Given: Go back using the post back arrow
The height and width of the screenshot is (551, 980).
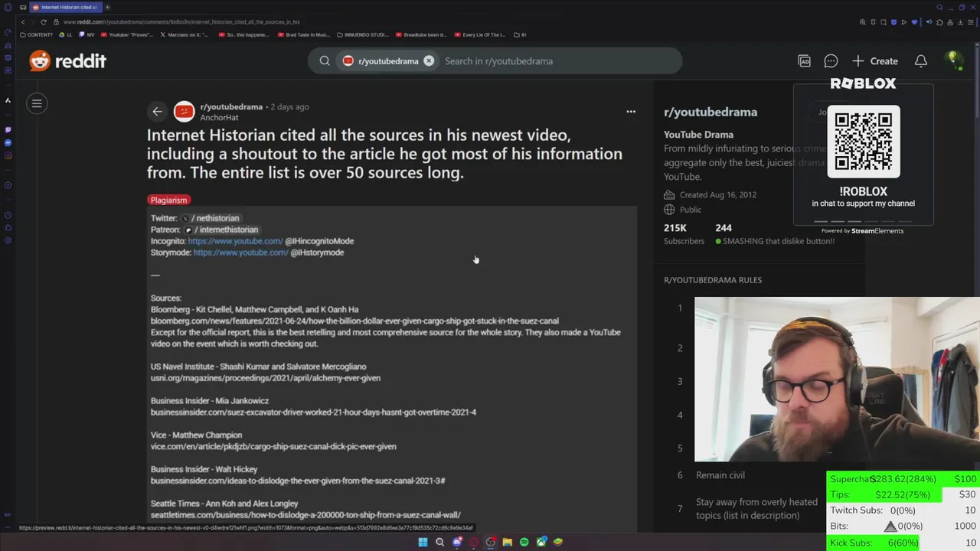Looking at the screenshot, I should click(x=157, y=112).
